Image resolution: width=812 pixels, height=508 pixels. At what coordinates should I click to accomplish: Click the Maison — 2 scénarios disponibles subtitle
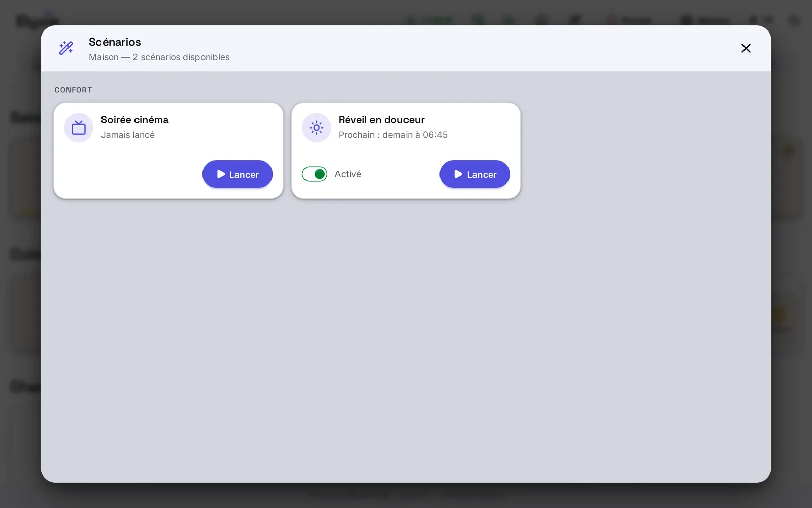click(x=159, y=57)
